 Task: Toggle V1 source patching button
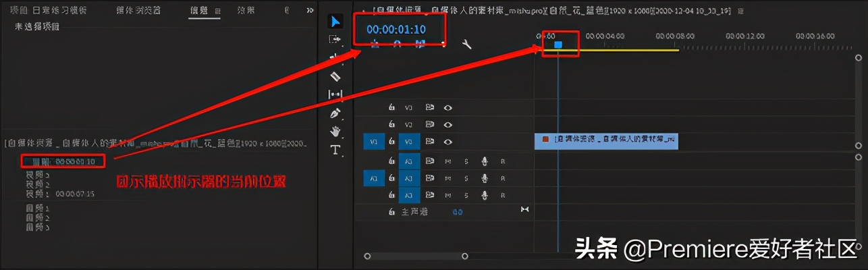[x=373, y=142]
